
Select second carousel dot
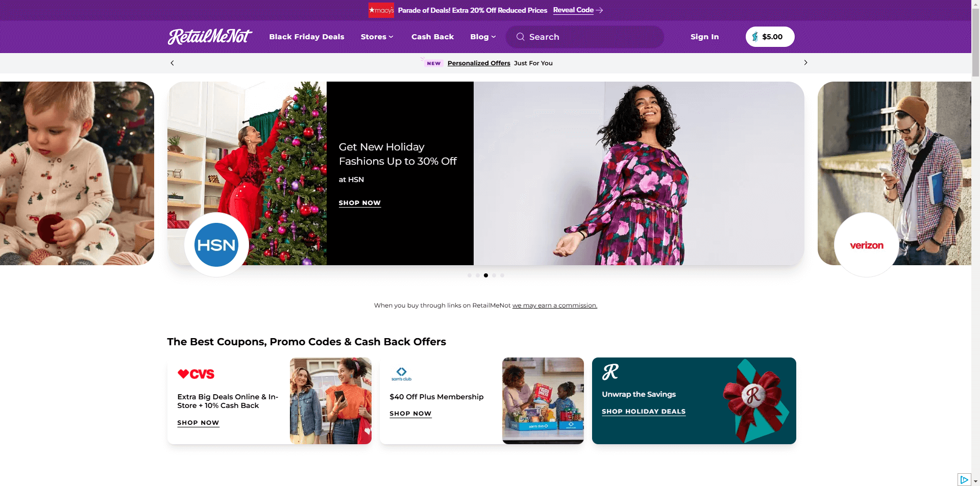[478, 275]
